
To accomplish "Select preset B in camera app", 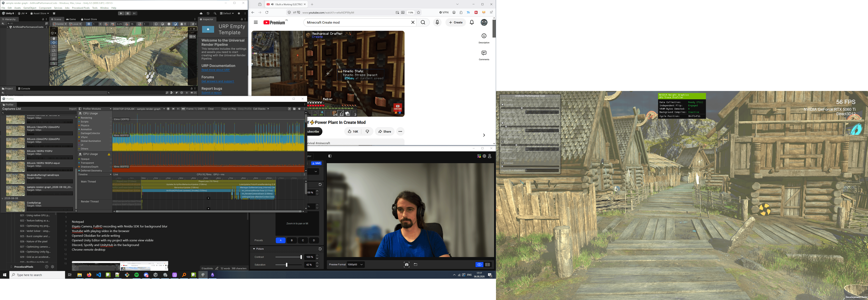I will (x=292, y=240).
